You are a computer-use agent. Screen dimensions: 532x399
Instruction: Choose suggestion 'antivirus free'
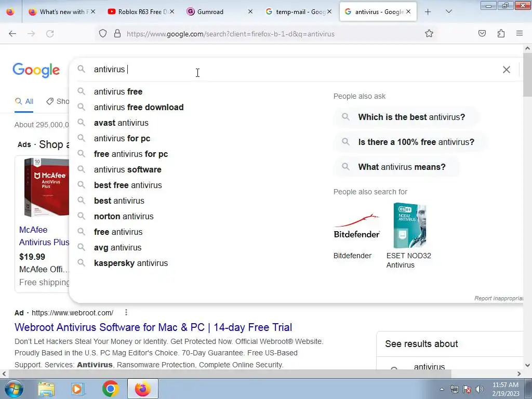coord(118,91)
